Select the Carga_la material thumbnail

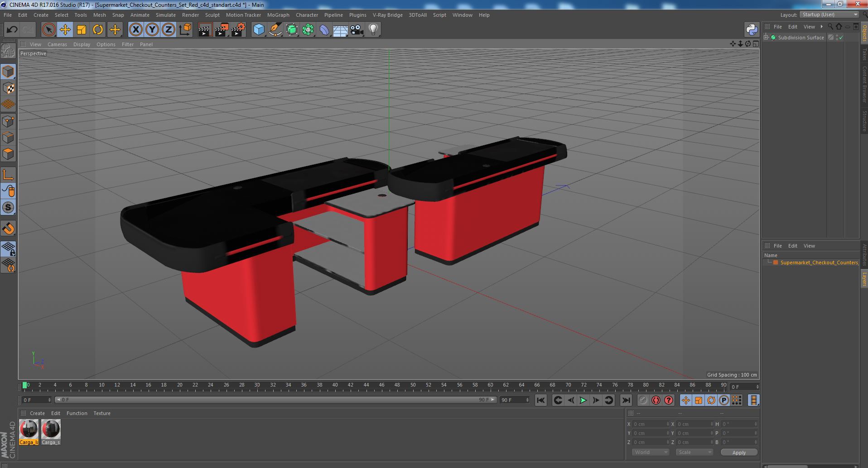pos(29,432)
